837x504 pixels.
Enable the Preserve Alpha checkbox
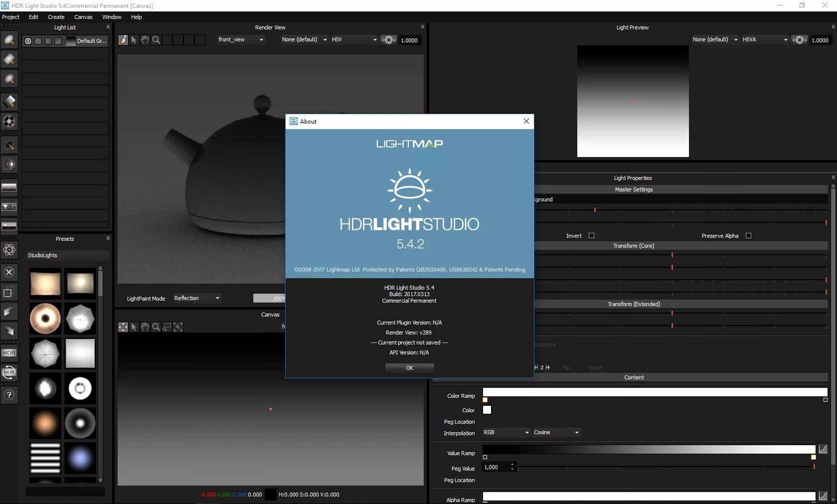tap(748, 236)
